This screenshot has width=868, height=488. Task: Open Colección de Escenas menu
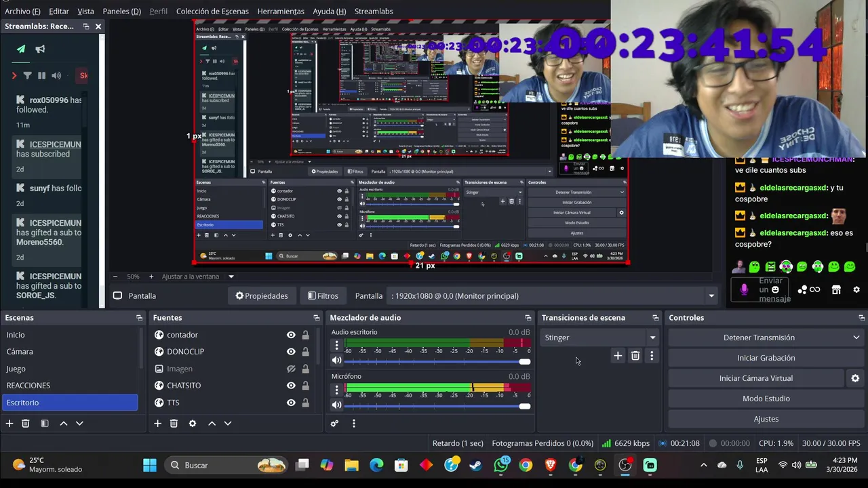pyautogui.click(x=212, y=12)
